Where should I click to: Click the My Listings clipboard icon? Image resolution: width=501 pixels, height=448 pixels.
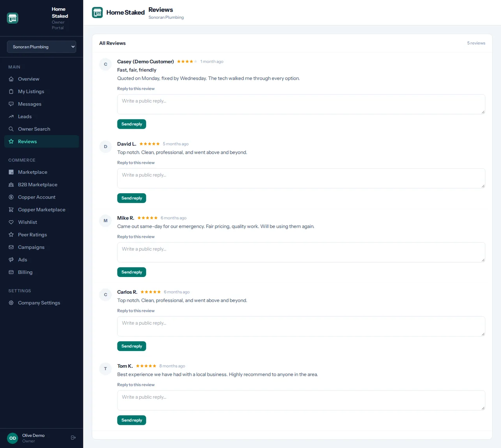(11, 92)
